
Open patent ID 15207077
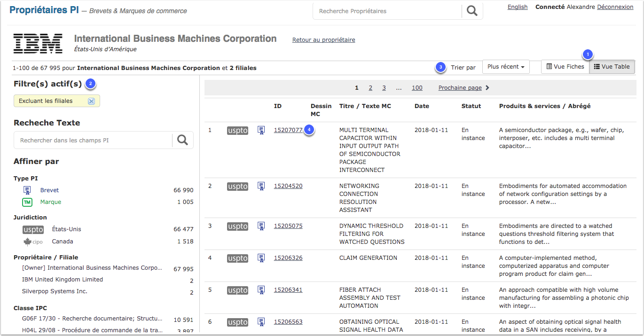(288, 130)
